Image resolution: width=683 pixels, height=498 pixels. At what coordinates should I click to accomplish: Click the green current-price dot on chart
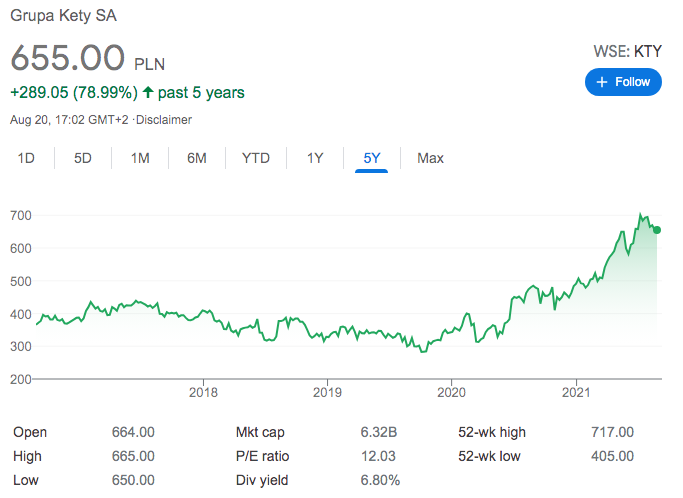pyautogui.click(x=657, y=230)
